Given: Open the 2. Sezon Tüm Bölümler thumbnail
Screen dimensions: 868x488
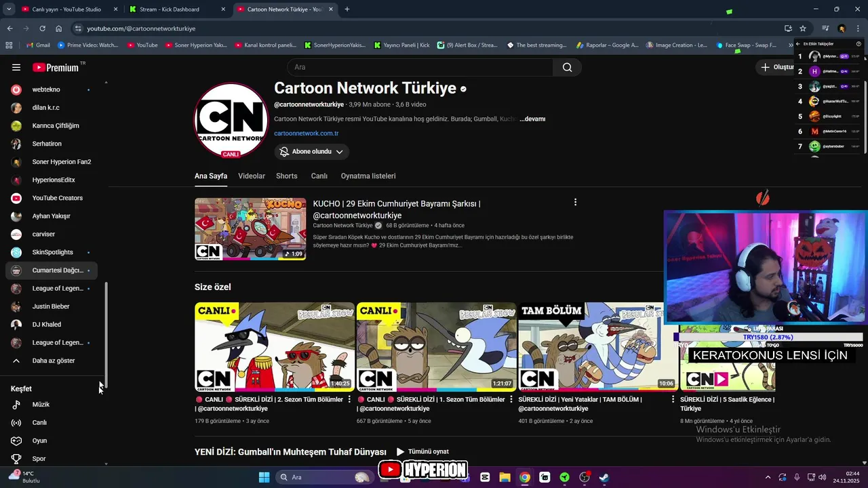Looking at the screenshot, I should click(x=275, y=347).
